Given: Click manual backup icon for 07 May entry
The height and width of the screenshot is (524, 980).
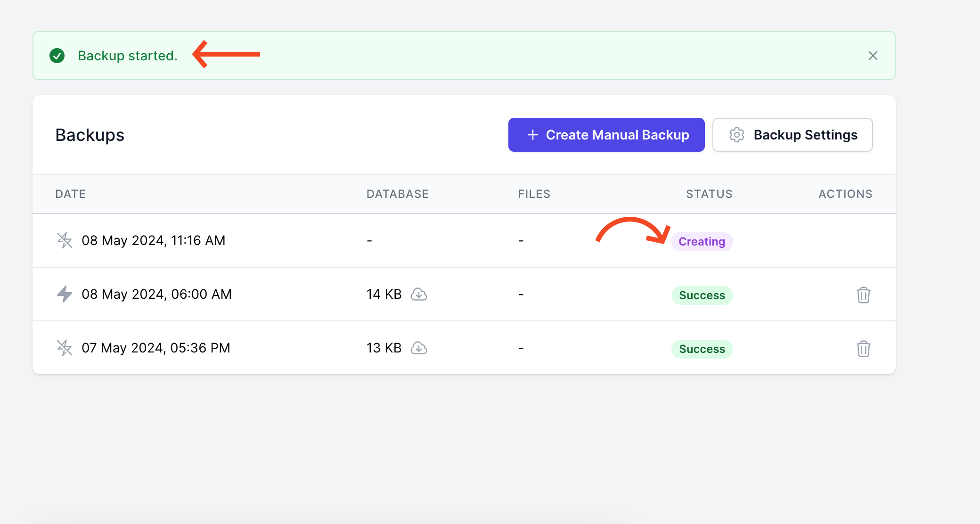Looking at the screenshot, I should point(65,348).
